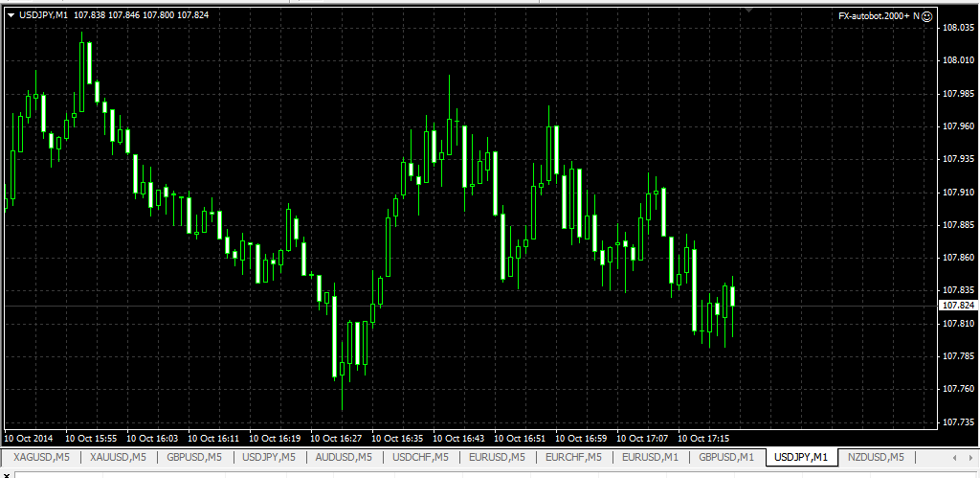The height and width of the screenshot is (478, 980).
Task: Click the 108.035 price scale value
Action: click(958, 28)
